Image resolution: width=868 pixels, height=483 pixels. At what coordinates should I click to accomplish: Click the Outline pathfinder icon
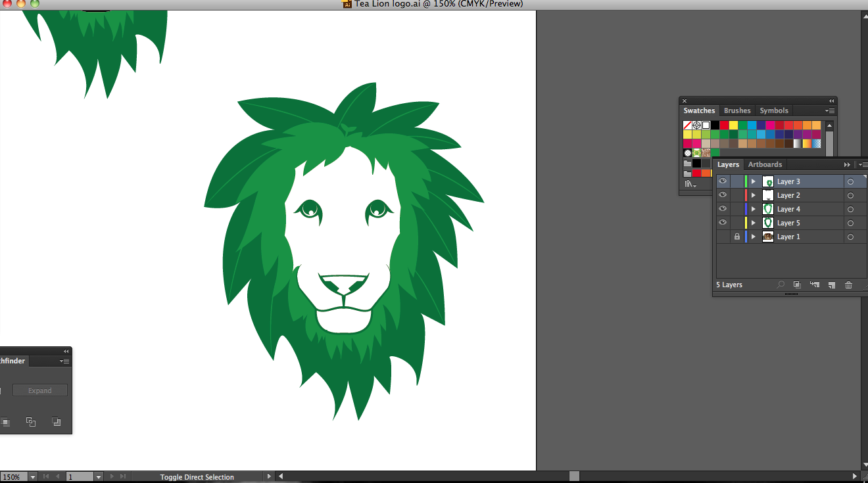31,422
